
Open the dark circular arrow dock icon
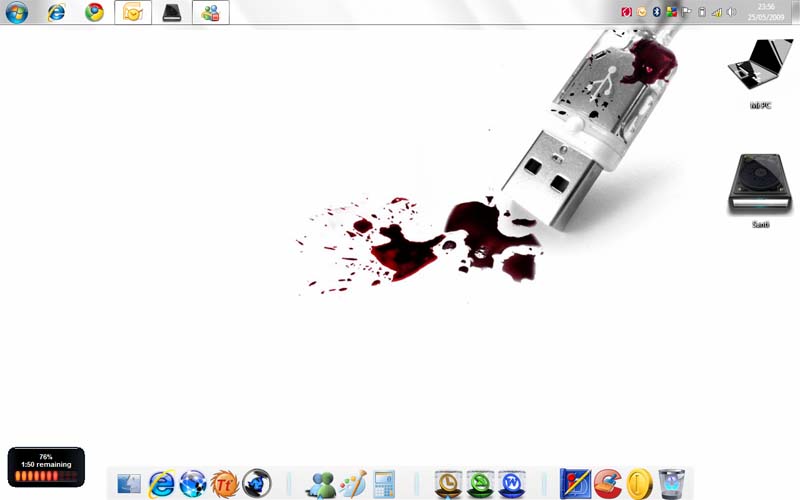257,483
